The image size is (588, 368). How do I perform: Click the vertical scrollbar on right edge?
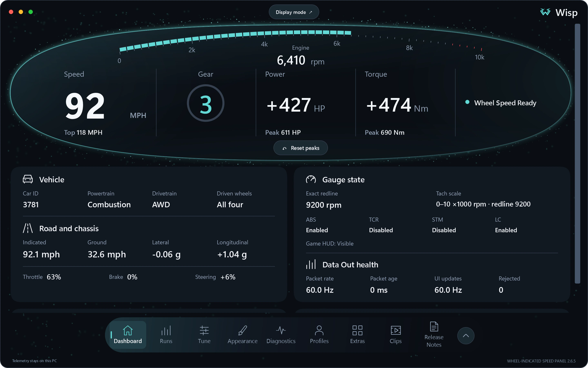(x=577, y=154)
